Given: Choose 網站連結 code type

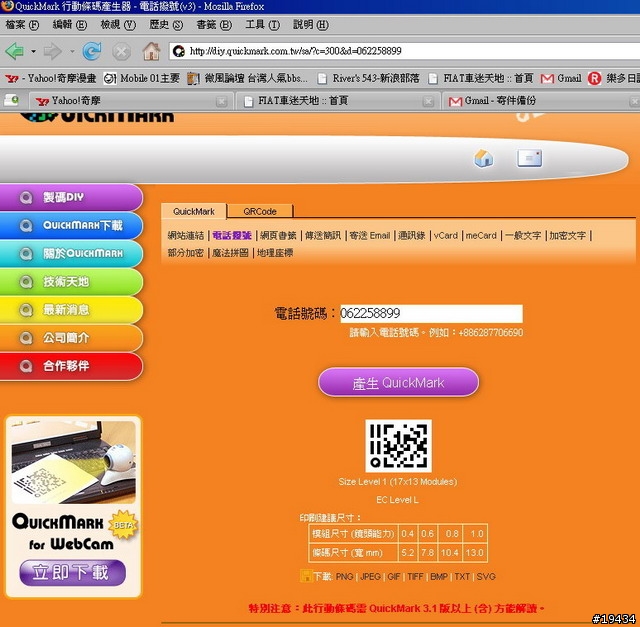Looking at the screenshot, I should tap(186, 235).
